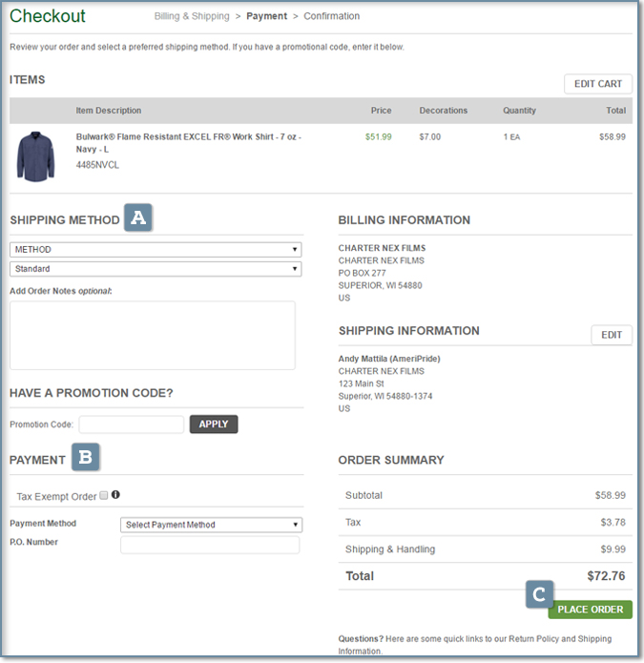Viewport: 644px width, 663px height.
Task: Click into the P.O. Number field
Action: [x=210, y=545]
